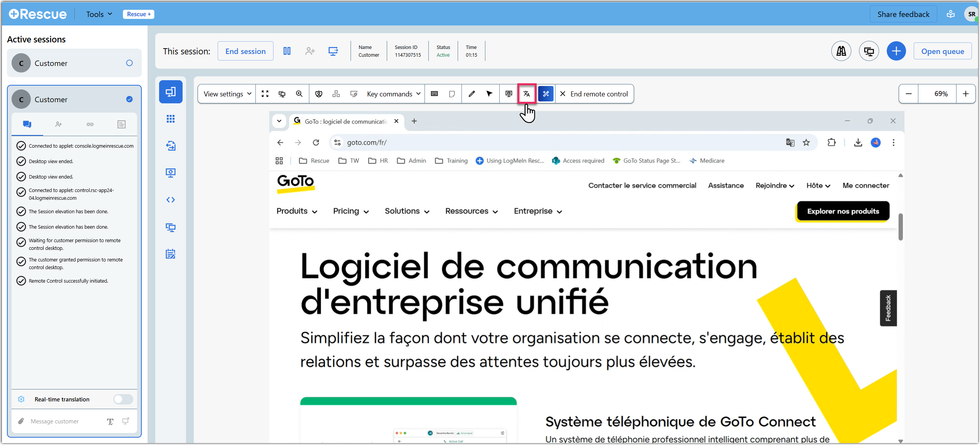The image size is (980, 445).
Task: Click End remote control button
Action: tap(594, 94)
